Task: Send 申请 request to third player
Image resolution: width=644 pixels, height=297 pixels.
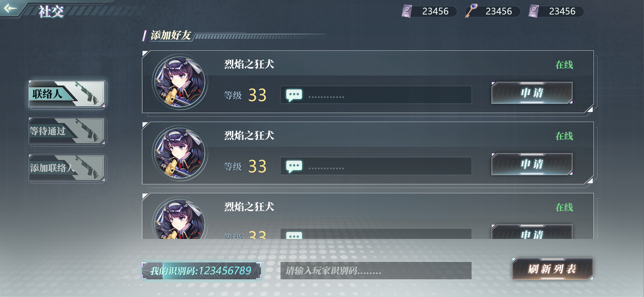Action: [x=532, y=232]
